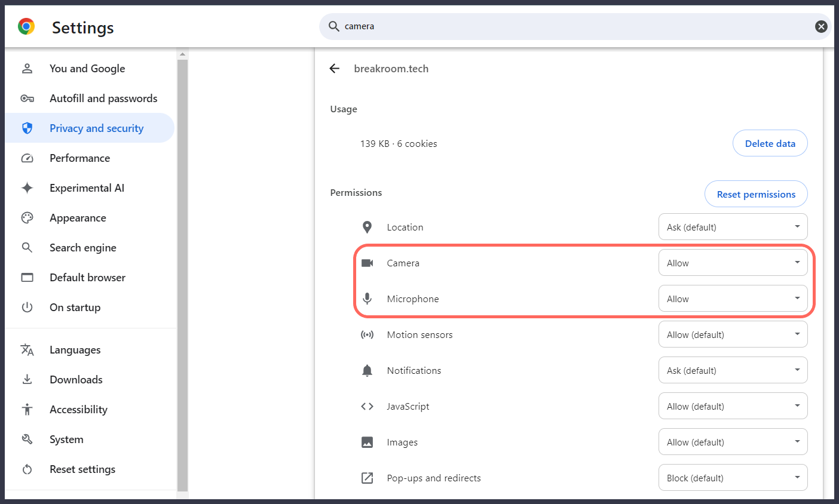Screen dimensions: 839x504
Task: Click in the settings search input field
Action: (x=575, y=26)
